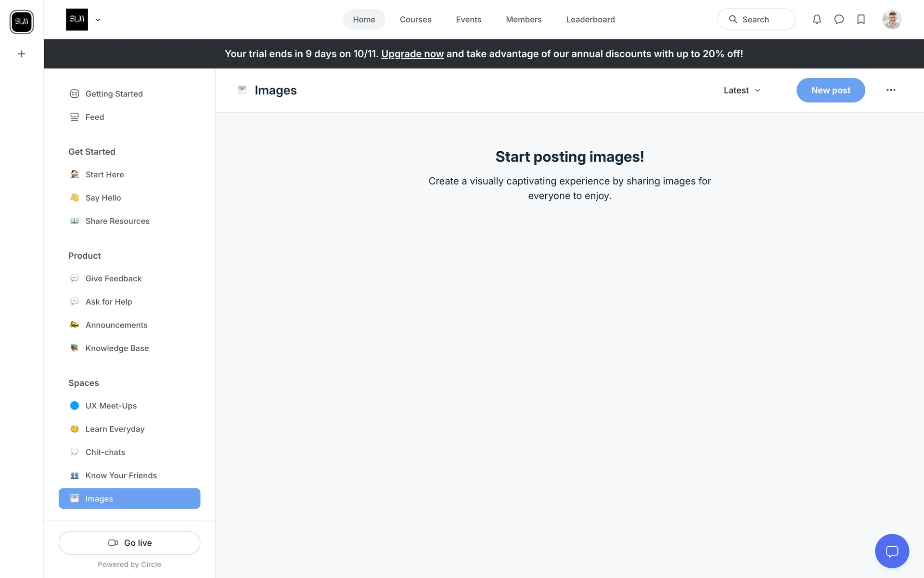Open the Latest sort dropdown
Image resolution: width=924 pixels, height=578 pixels.
pos(742,91)
